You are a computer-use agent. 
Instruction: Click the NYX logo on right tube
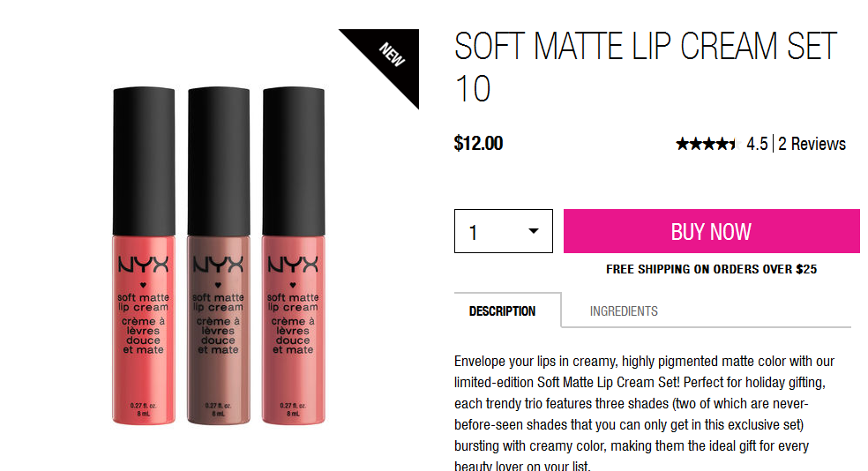click(293, 265)
